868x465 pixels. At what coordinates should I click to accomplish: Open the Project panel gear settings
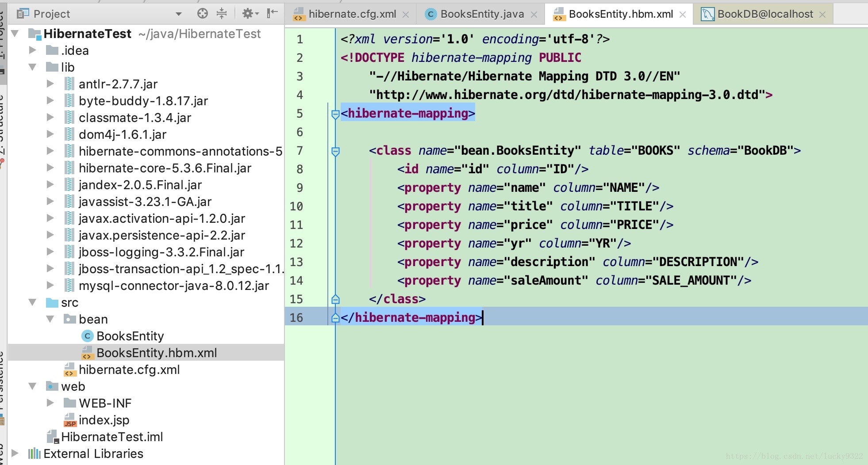(250, 14)
